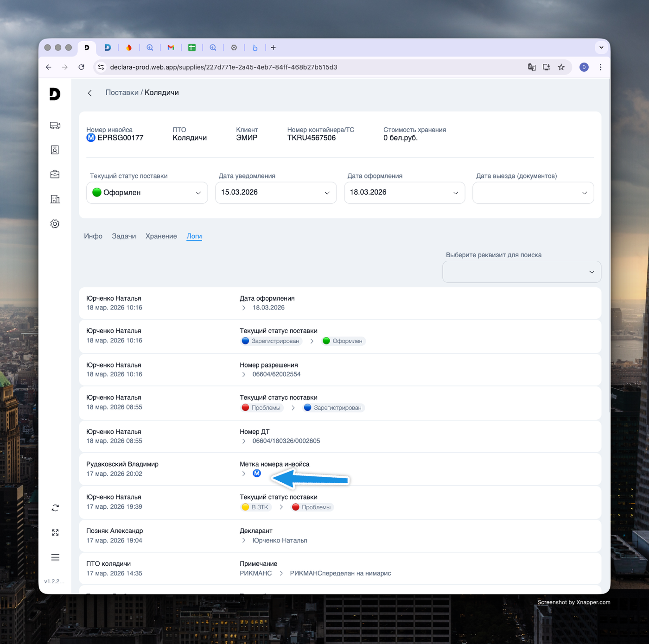The image size is (649, 644).
Task: Click the log value 18.03.2026 under Дата оформления
Action: 268,308
